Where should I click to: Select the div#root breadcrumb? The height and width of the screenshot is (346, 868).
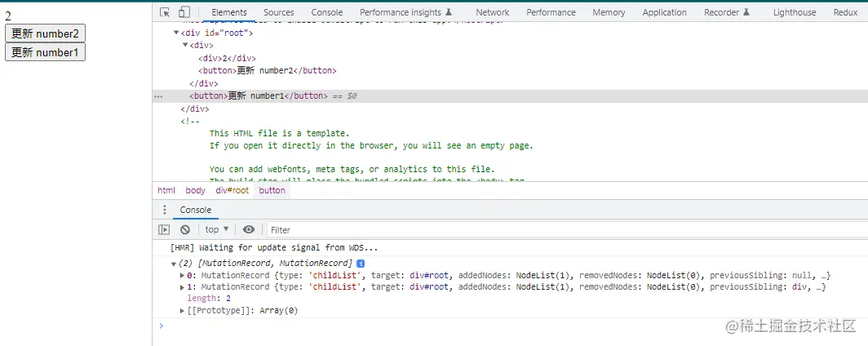click(x=232, y=190)
